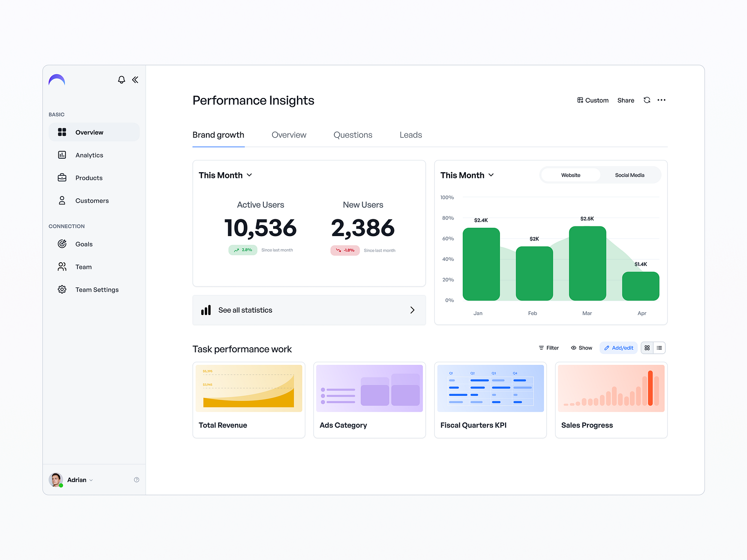Click the Add/edit button
Image resolution: width=747 pixels, height=560 pixels.
point(618,348)
